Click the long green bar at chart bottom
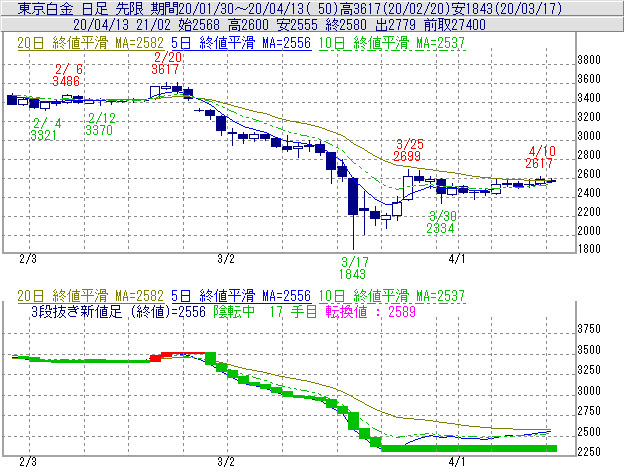 469,449
